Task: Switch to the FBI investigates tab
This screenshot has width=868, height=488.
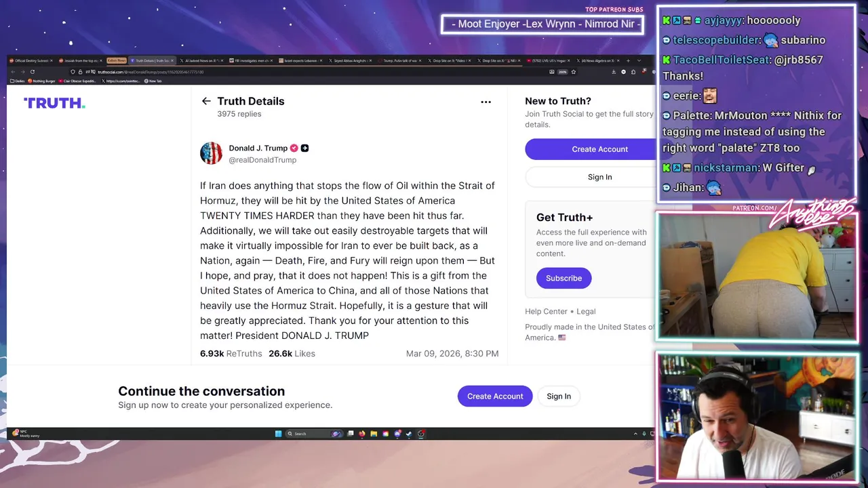Action: [250, 60]
